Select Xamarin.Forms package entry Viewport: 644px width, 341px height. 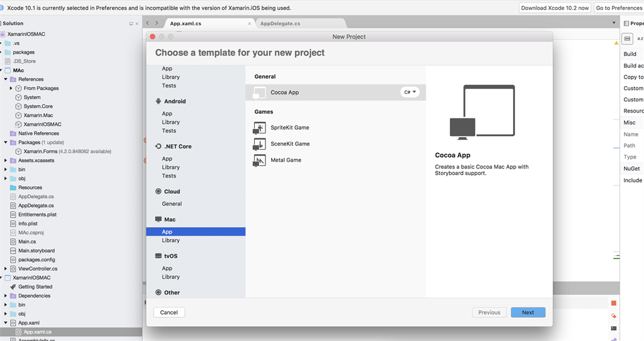[67, 152]
